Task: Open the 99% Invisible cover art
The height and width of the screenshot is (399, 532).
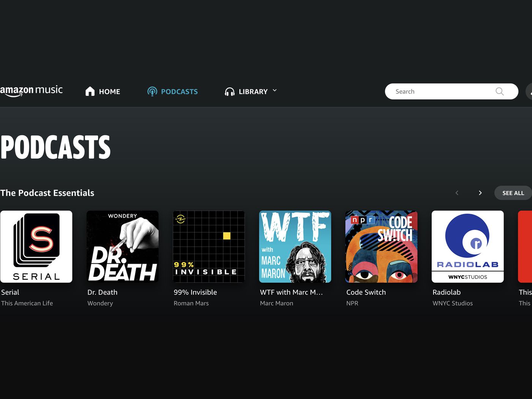Action: (x=209, y=247)
